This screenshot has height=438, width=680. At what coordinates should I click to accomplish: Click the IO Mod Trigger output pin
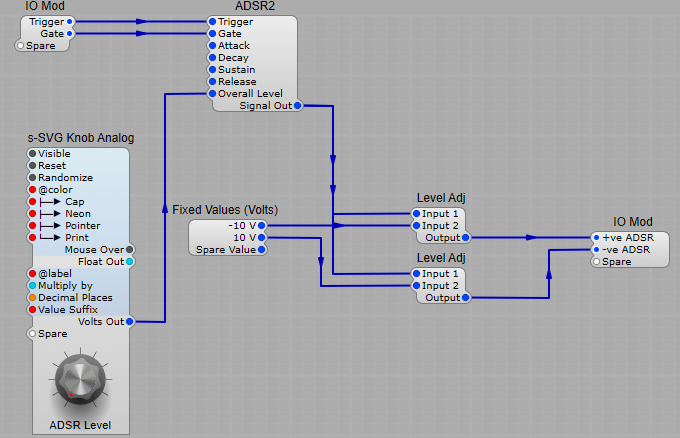tap(69, 21)
